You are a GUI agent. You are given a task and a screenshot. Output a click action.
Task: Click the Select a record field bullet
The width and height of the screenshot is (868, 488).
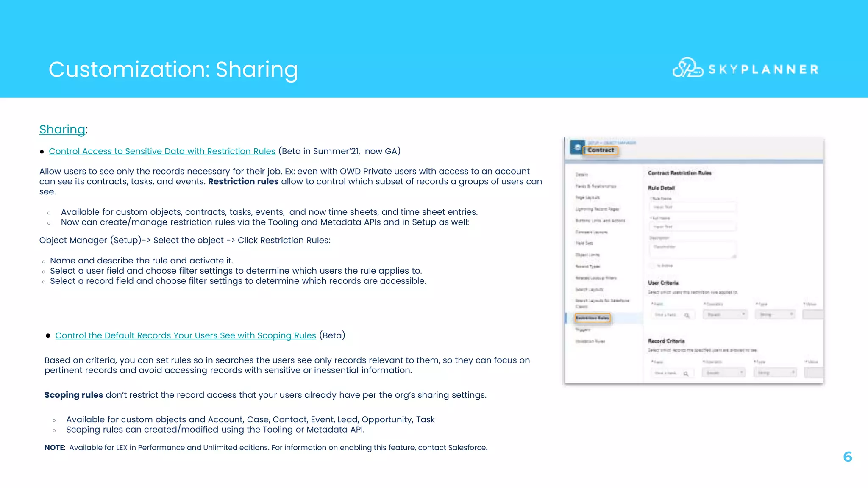[x=238, y=281]
